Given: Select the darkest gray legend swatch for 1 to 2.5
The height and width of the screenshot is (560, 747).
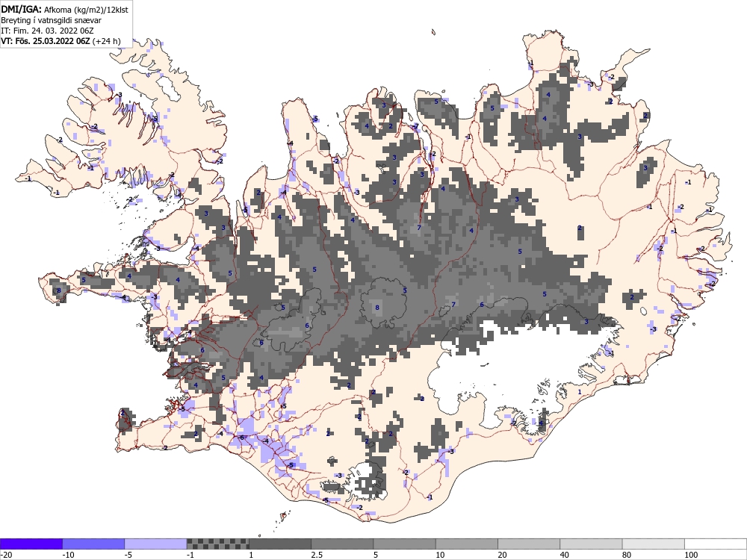Looking at the screenshot, I should pyautogui.click(x=280, y=544).
